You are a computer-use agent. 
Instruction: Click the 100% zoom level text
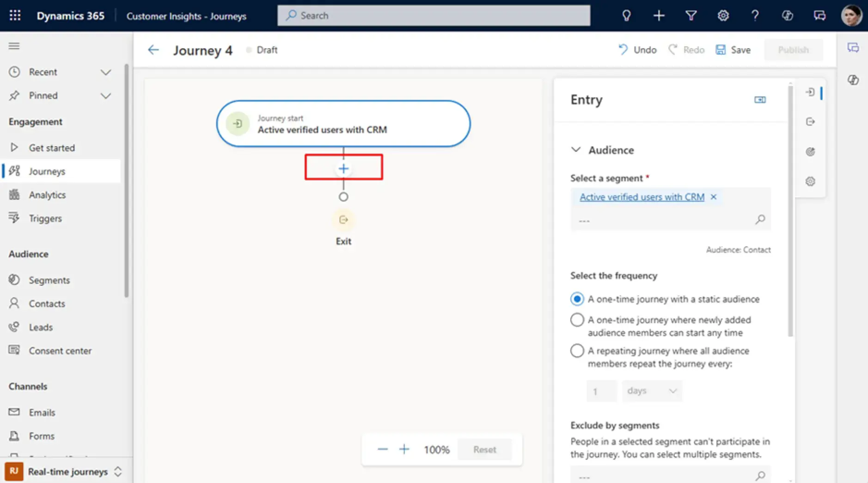tap(436, 449)
